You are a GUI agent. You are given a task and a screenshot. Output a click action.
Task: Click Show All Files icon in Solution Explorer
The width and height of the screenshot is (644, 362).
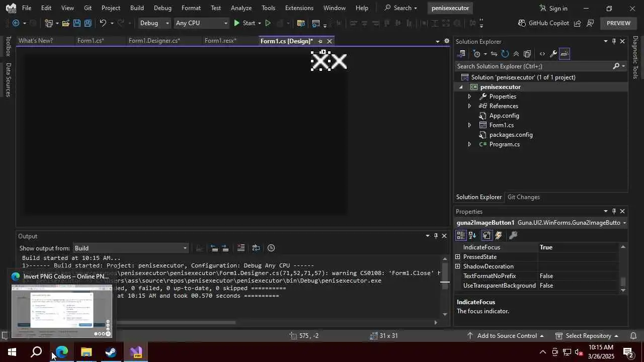coord(527,54)
